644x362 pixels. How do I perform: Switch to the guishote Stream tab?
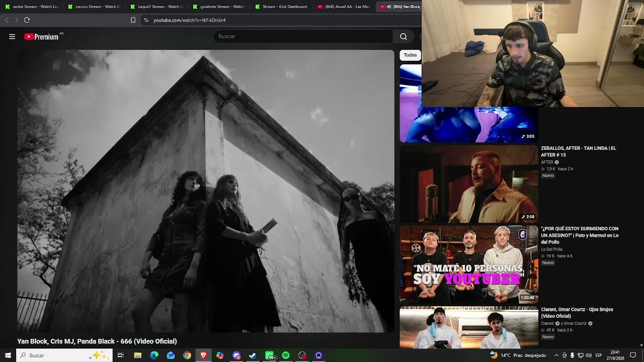[x=219, y=7]
